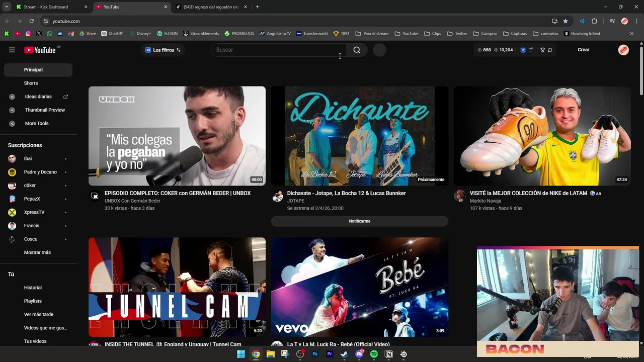Click the install app icon in address bar
This screenshot has height=362, width=644.
click(x=554, y=21)
